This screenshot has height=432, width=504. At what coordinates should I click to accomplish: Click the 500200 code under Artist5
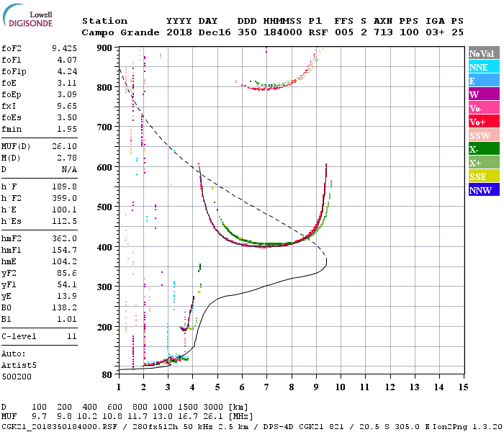tap(17, 377)
